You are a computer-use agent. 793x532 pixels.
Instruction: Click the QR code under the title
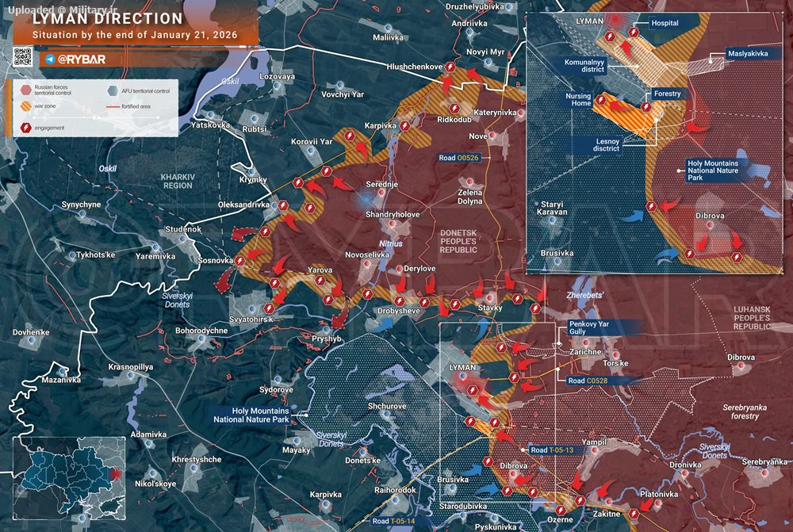23,57
